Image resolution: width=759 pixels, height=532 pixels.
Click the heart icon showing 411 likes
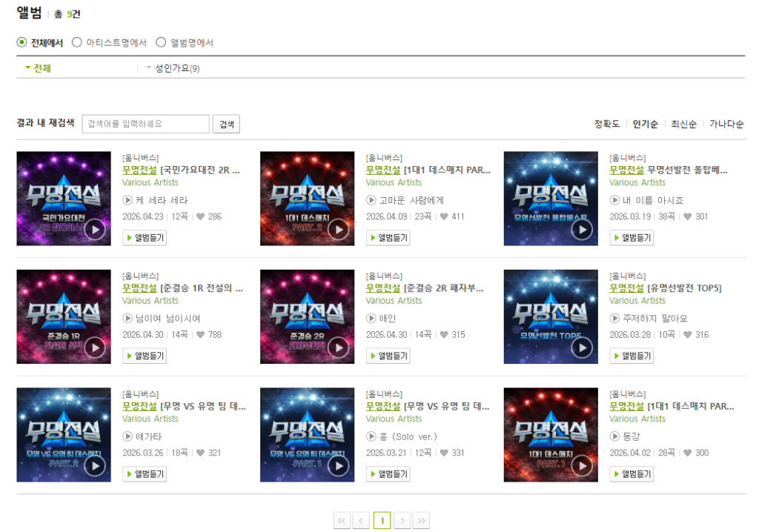coord(444,216)
